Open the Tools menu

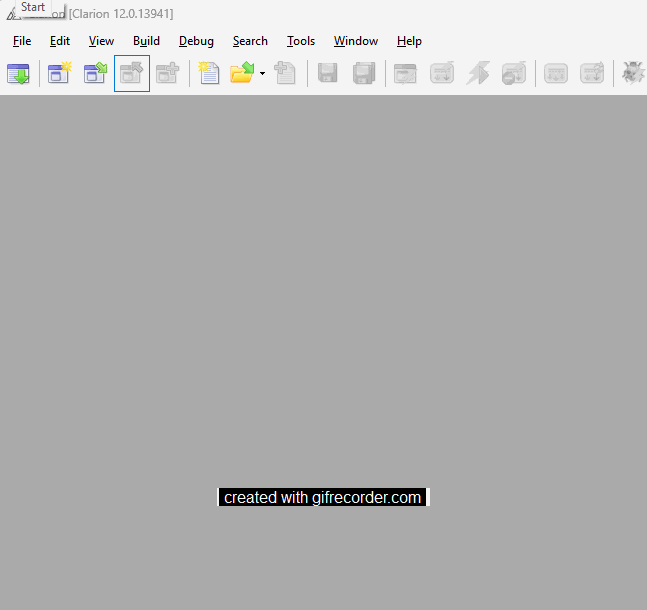(x=301, y=41)
